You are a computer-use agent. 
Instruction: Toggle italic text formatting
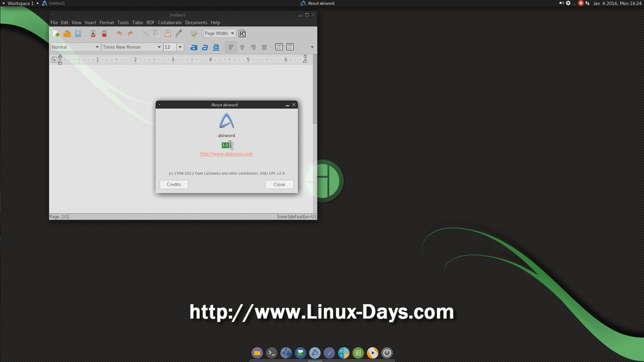[205, 47]
